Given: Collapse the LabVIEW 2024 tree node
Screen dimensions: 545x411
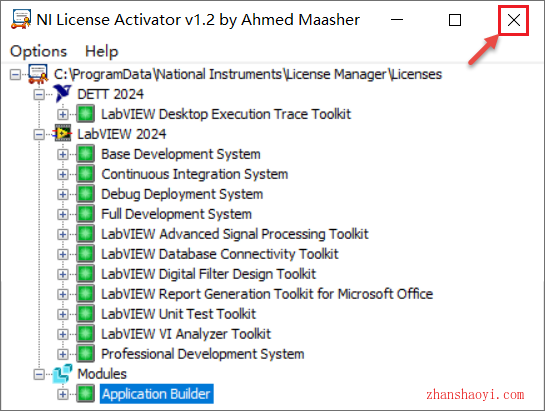Looking at the screenshot, I should click(x=39, y=134).
